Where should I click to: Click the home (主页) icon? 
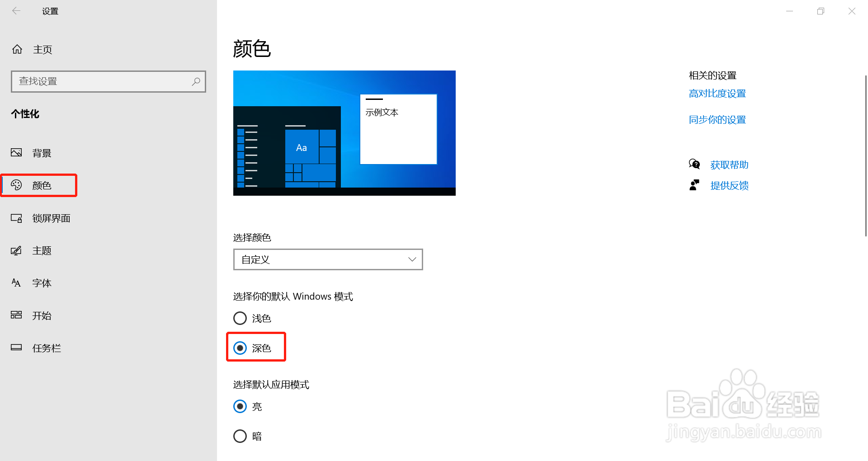(x=17, y=49)
